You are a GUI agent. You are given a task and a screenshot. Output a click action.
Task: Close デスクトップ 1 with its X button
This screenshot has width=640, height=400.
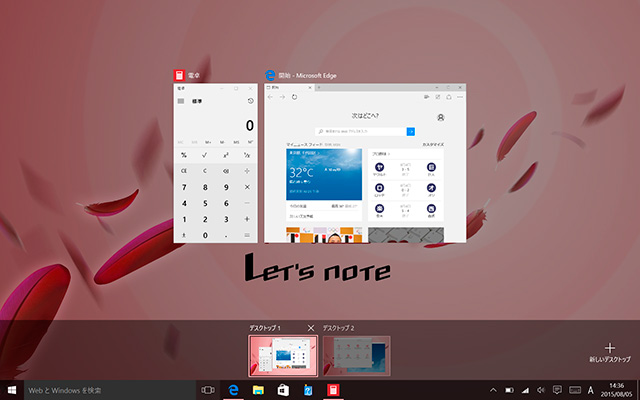click(x=311, y=328)
